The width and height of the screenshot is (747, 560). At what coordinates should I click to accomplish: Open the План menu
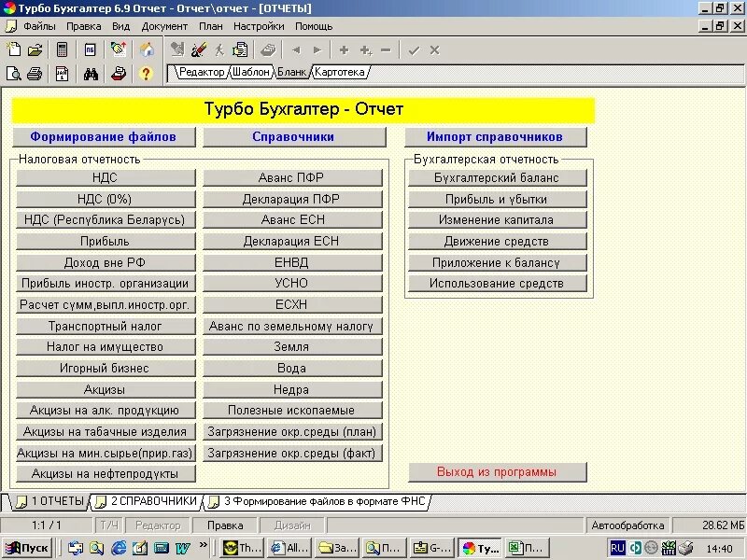(211, 26)
